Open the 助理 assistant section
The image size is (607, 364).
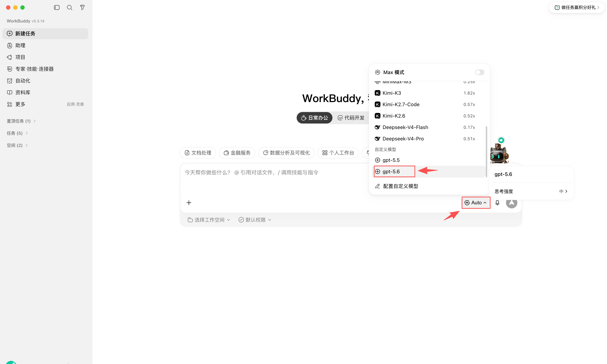45,45
